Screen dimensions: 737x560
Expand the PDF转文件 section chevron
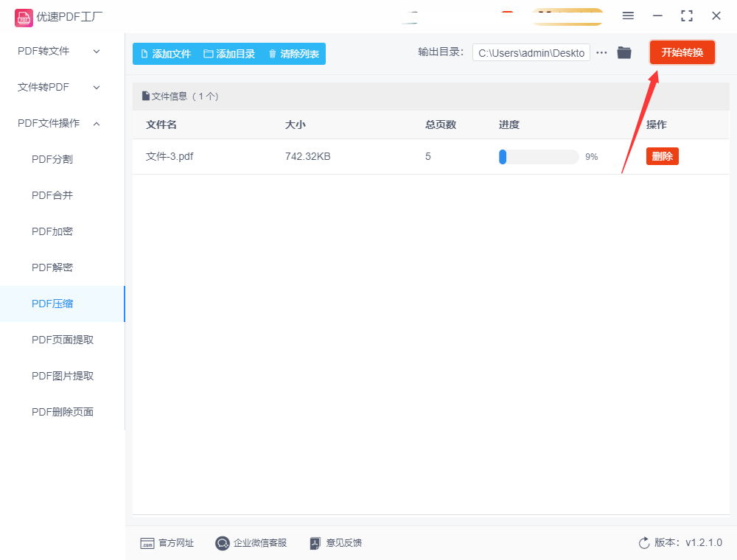97,51
